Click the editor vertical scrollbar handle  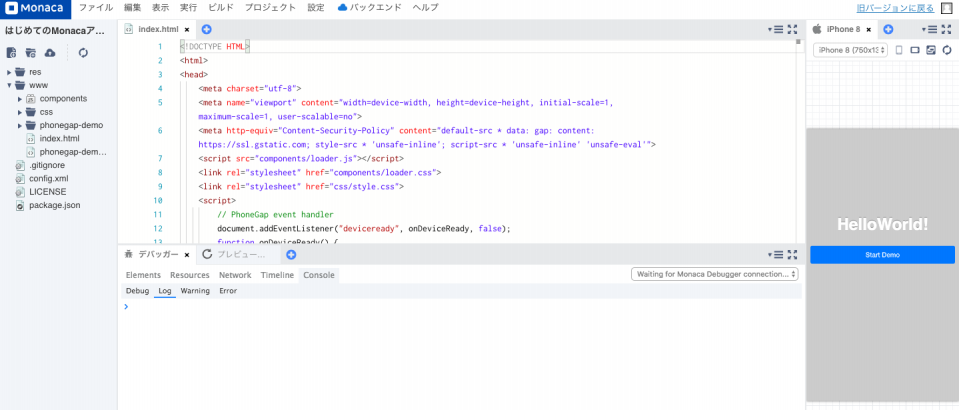pyautogui.click(x=798, y=42)
